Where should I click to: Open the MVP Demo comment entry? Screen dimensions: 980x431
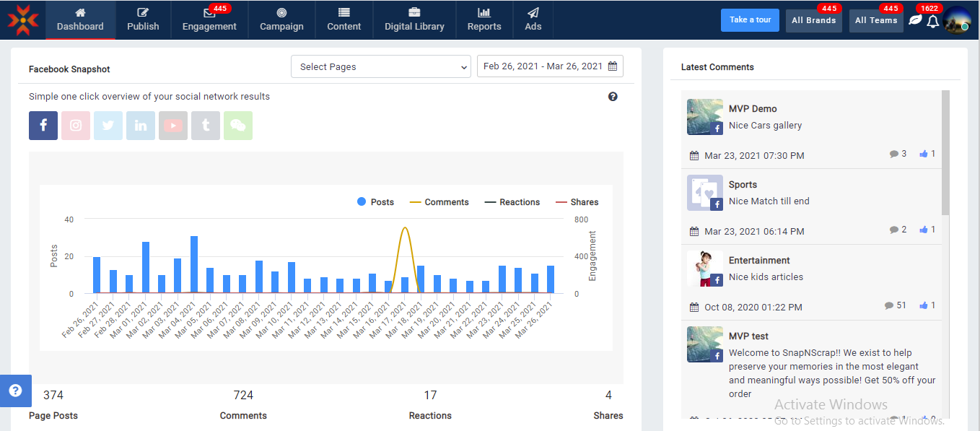pyautogui.click(x=753, y=109)
